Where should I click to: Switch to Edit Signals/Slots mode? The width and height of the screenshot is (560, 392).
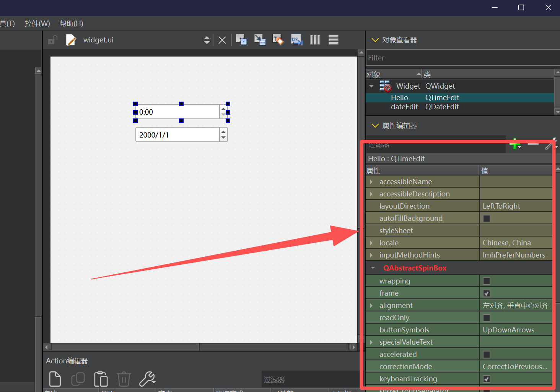point(260,40)
